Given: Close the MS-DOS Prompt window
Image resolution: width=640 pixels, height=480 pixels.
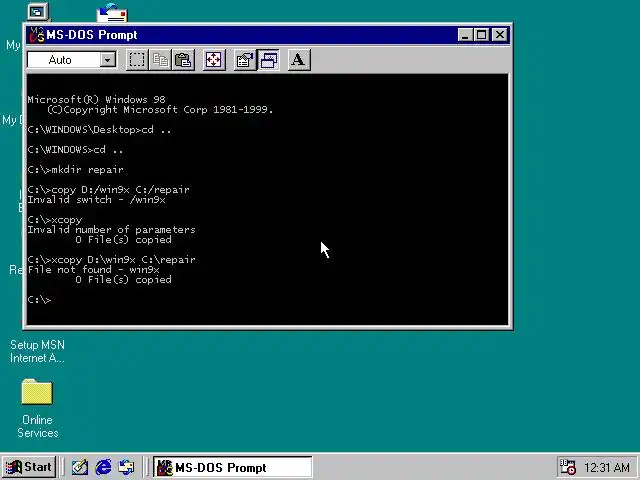Looking at the screenshot, I should coord(500,35).
